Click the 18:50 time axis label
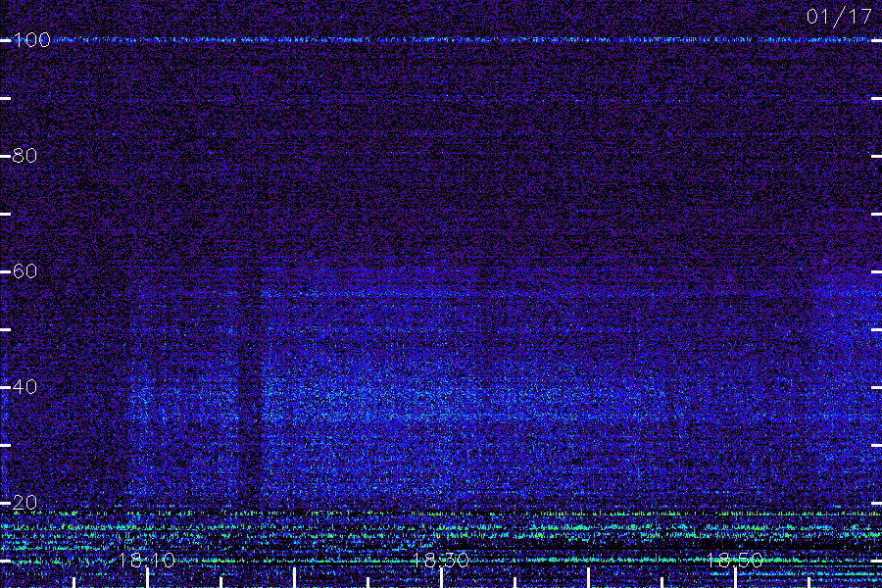 735,561
